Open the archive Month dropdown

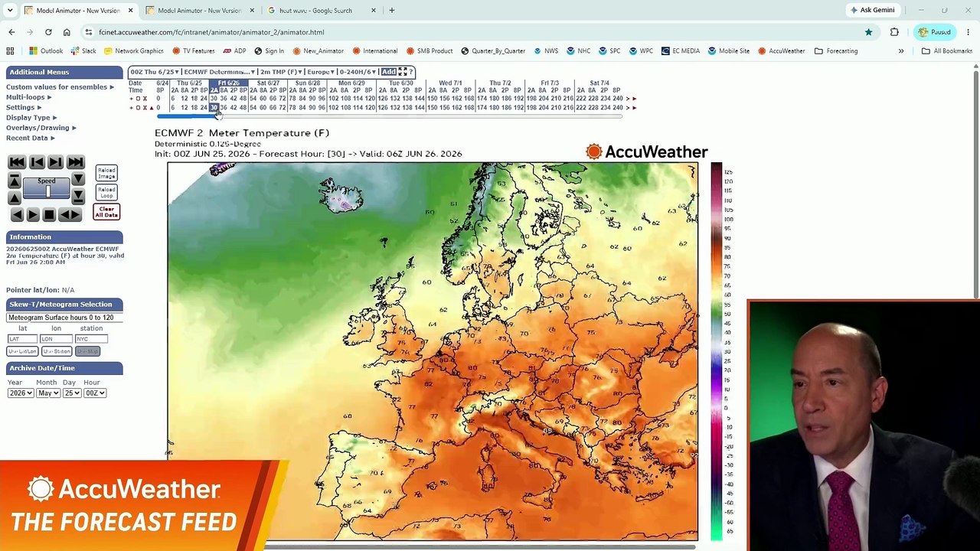48,393
